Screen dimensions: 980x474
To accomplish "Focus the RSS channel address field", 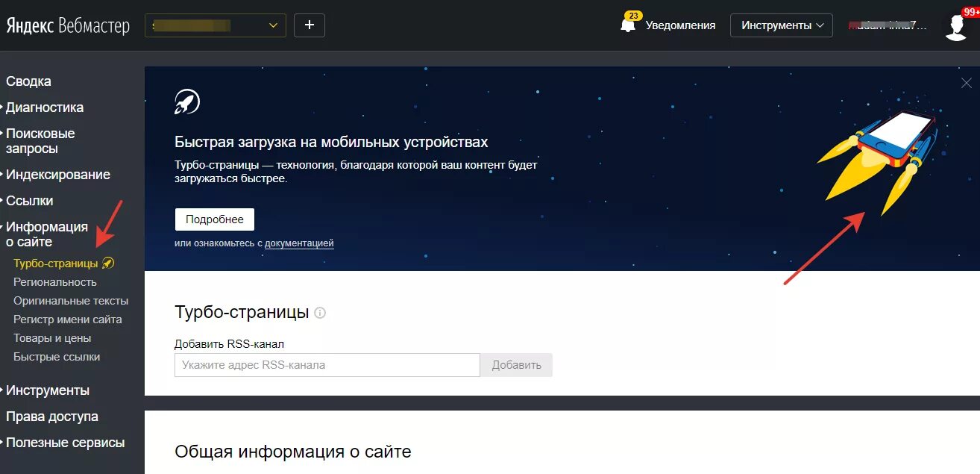I will click(327, 365).
